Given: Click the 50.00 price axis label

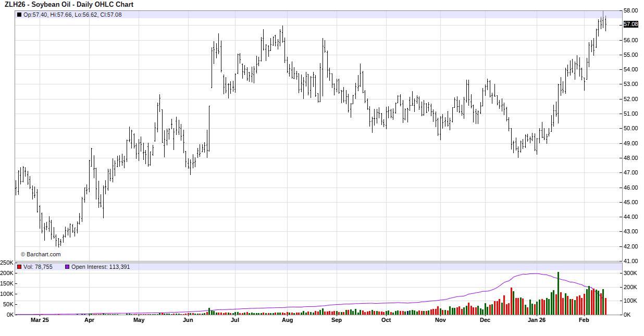Looking at the screenshot, I should pos(630,128).
